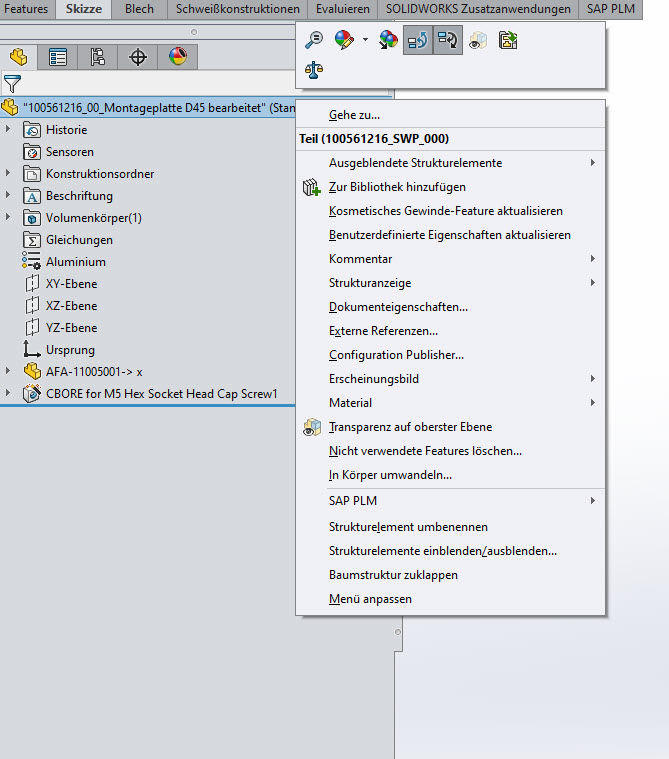Open the Blech tab

[139, 9]
